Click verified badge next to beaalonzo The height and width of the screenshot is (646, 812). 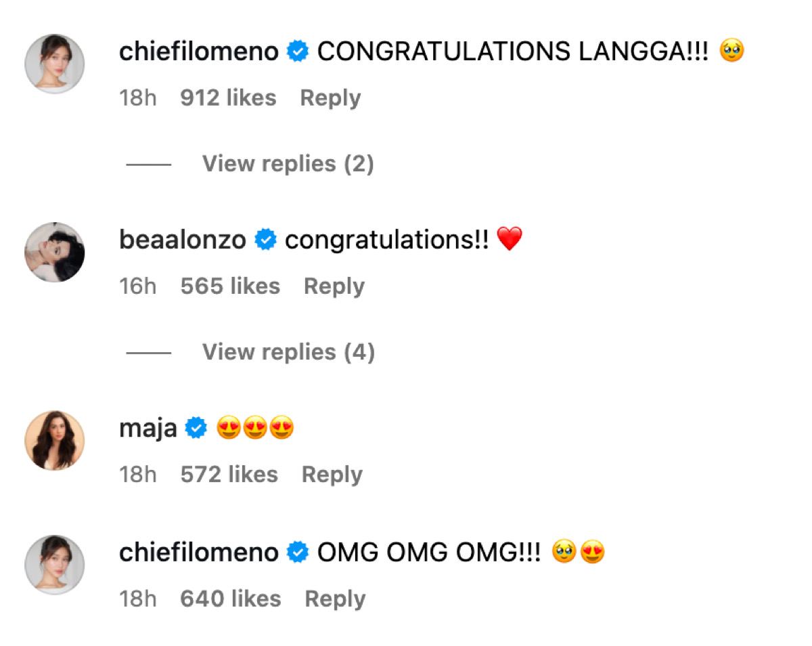tap(265, 240)
